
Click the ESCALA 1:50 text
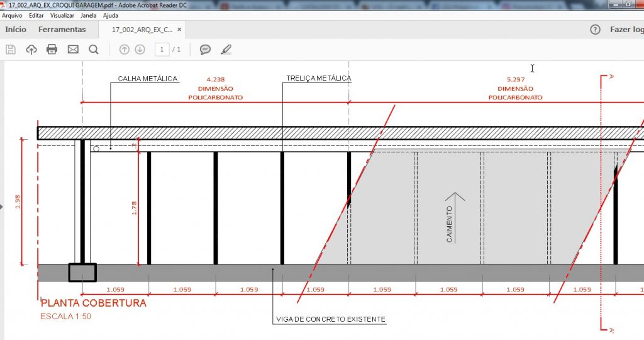point(65,316)
